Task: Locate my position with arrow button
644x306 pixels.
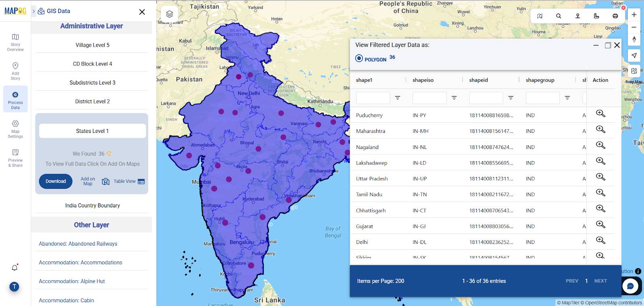Action: 634,56
